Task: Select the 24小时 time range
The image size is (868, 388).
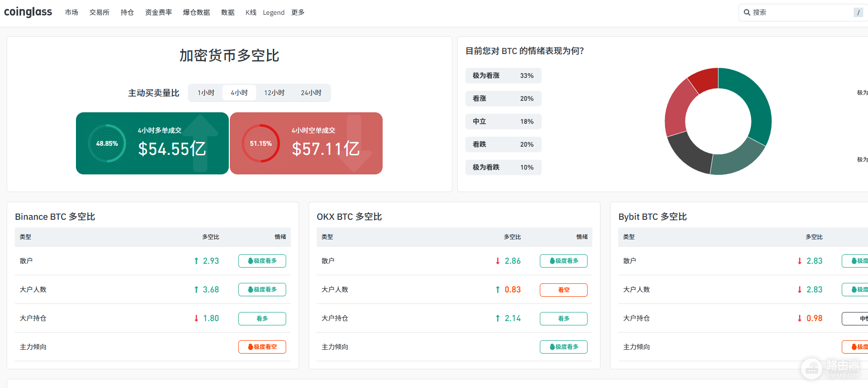Action: 311,93
